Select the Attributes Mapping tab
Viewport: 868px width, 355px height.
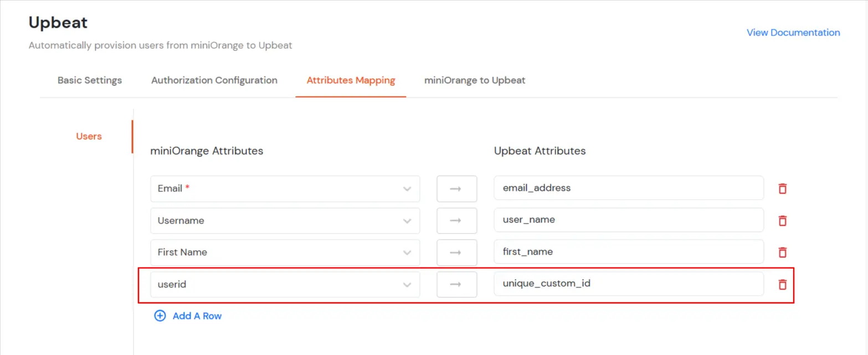click(351, 80)
